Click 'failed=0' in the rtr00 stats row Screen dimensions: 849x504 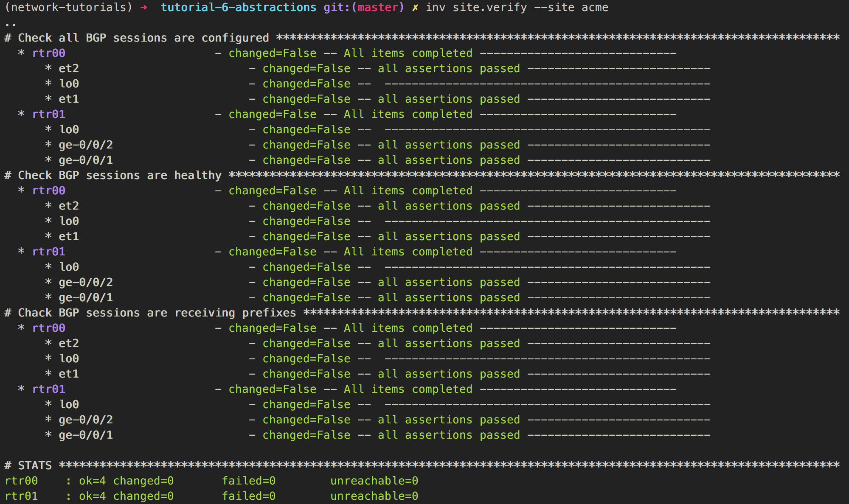click(x=249, y=481)
